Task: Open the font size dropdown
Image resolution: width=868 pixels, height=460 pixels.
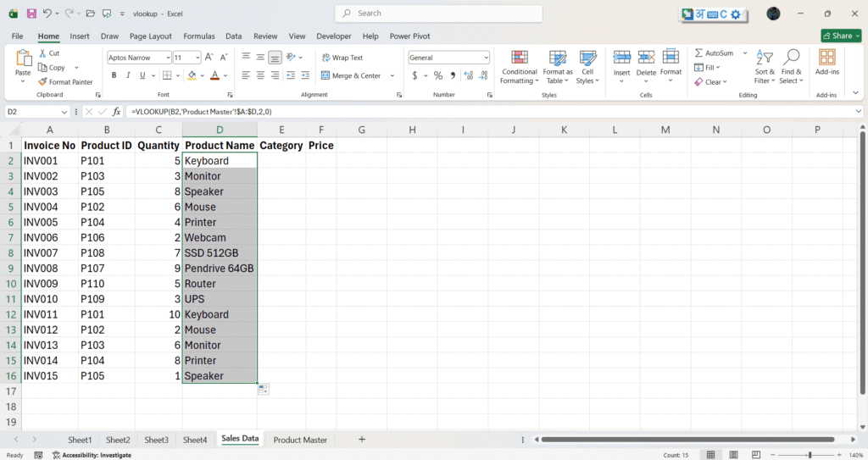Action: tap(197, 58)
